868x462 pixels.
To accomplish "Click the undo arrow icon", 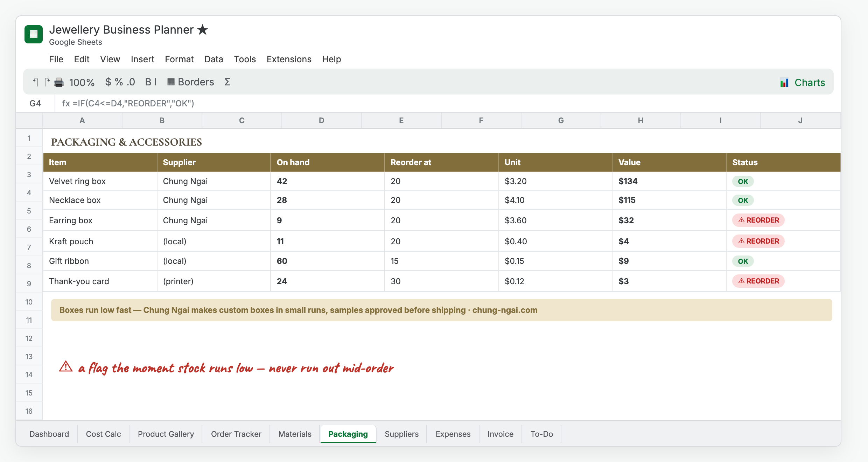I will click(x=35, y=82).
